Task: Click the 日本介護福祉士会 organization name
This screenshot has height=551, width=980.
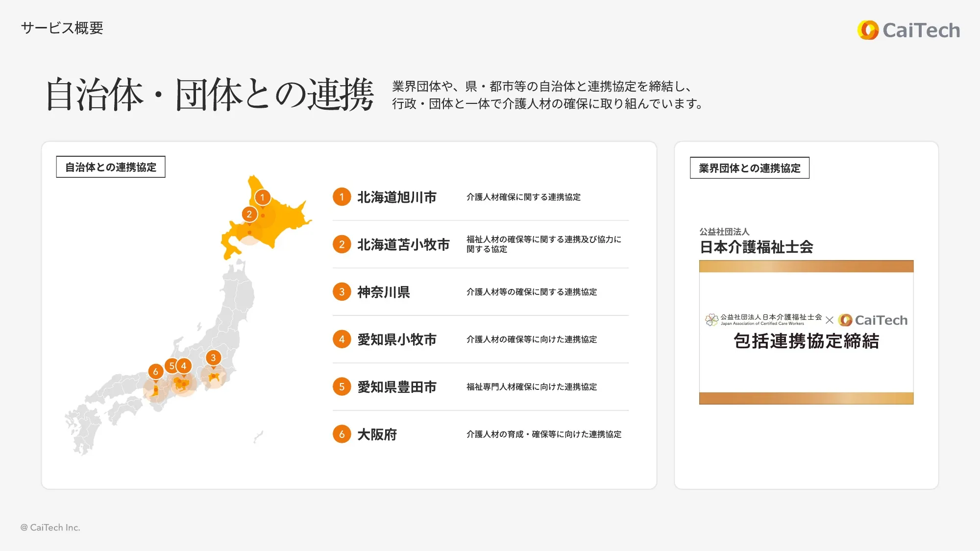Action: click(756, 247)
